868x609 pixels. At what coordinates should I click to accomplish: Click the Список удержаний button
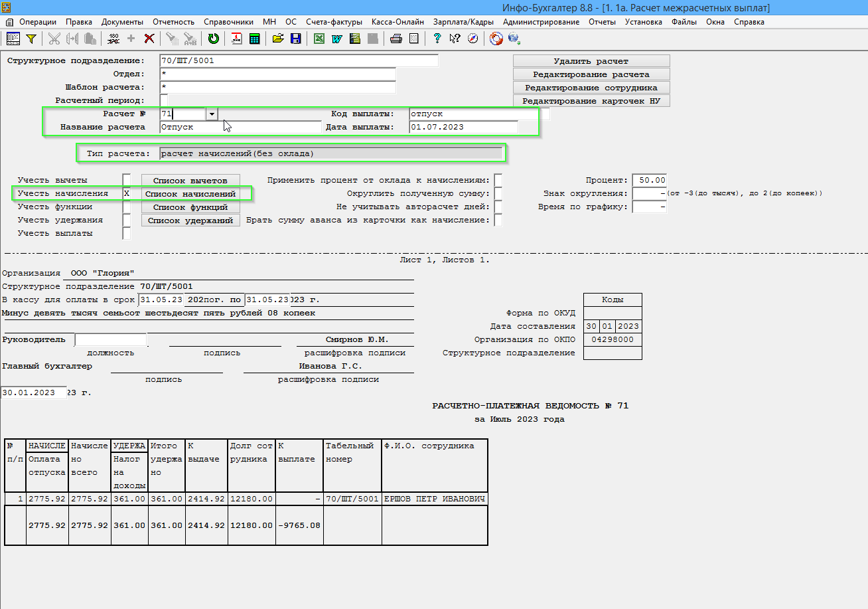190,220
